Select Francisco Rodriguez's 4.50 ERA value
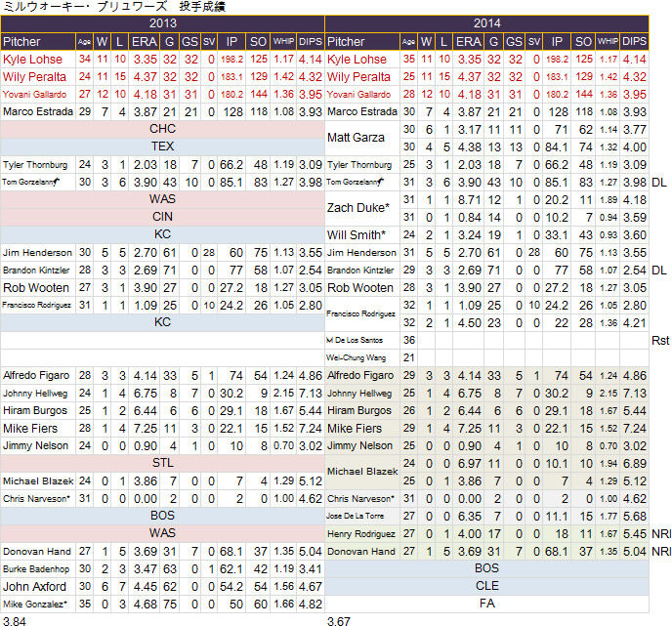Screen dimensions: 672x626 469,323
